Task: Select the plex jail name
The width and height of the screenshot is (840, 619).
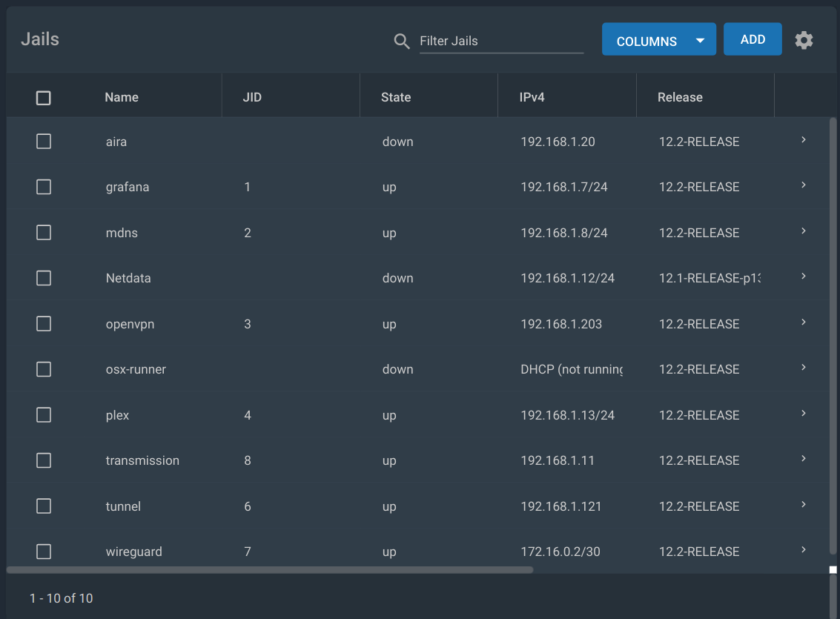Action: point(117,416)
